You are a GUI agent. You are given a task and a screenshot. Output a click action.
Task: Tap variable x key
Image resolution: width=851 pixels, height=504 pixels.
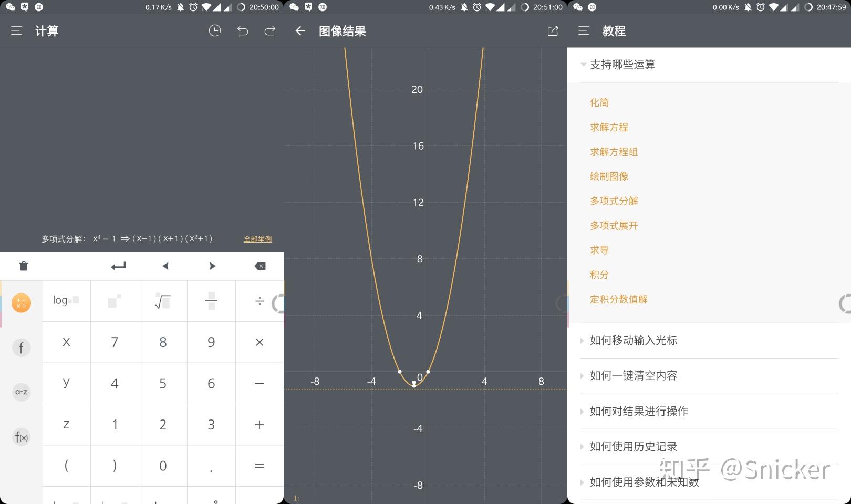click(x=66, y=342)
